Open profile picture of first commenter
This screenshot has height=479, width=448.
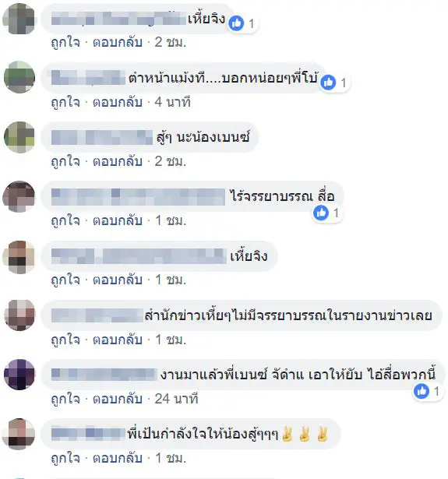click(19, 19)
